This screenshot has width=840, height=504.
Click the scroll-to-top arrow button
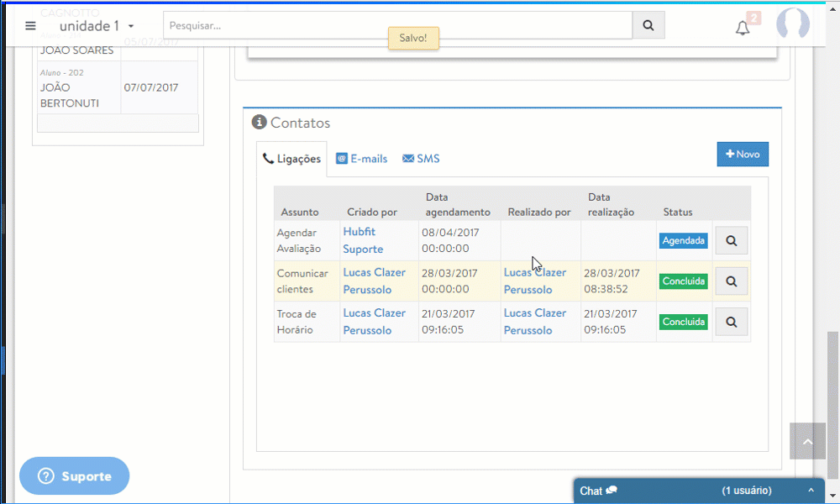tap(807, 442)
